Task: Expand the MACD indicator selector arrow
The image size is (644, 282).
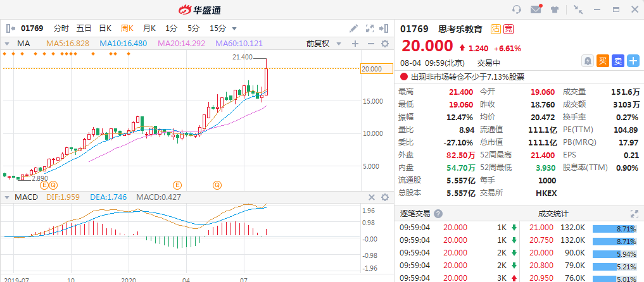Action: click(x=6, y=197)
